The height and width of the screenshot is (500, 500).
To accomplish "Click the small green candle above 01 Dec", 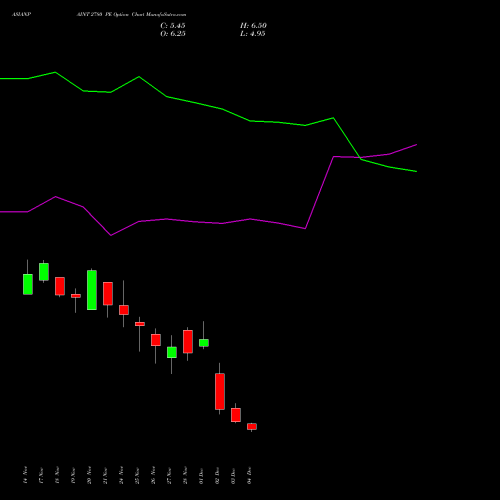I will tap(204, 343).
